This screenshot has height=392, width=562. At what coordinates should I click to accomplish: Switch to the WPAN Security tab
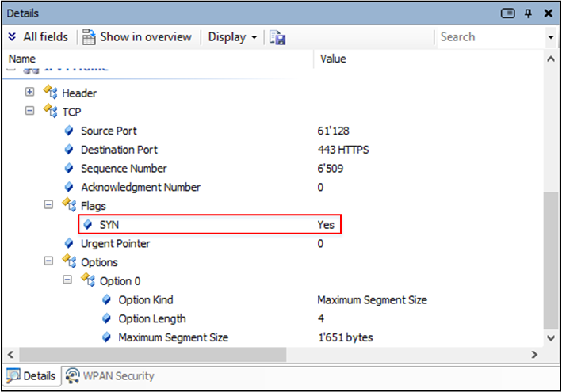pyautogui.click(x=109, y=376)
